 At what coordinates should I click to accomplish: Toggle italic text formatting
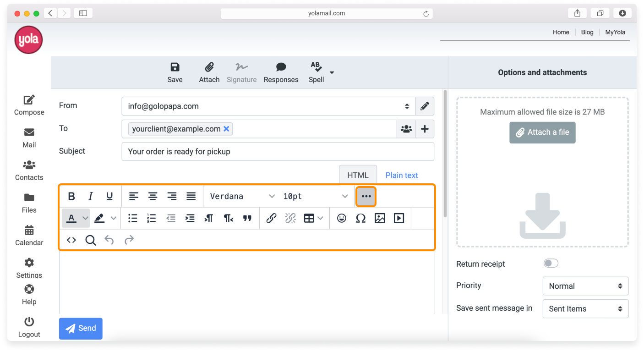coord(90,196)
